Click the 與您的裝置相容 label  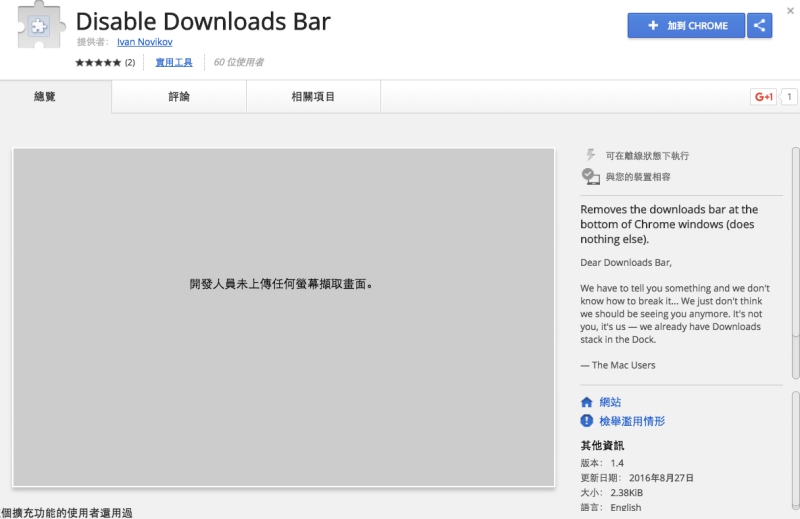click(x=638, y=177)
